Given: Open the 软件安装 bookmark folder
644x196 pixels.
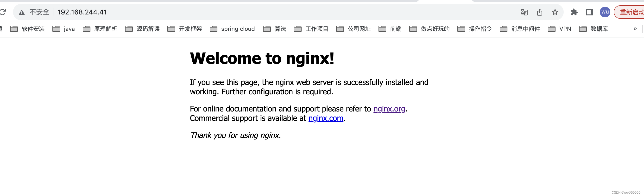Looking at the screenshot, I should point(27,29).
